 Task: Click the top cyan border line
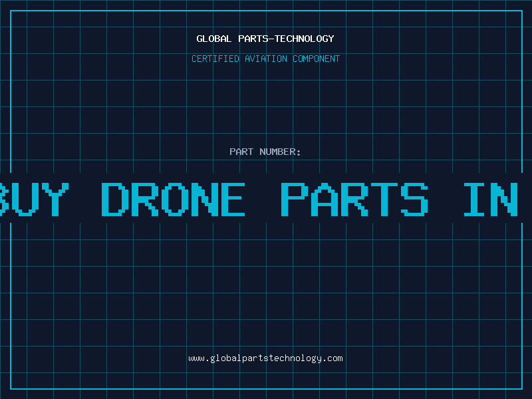pos(267,11)
